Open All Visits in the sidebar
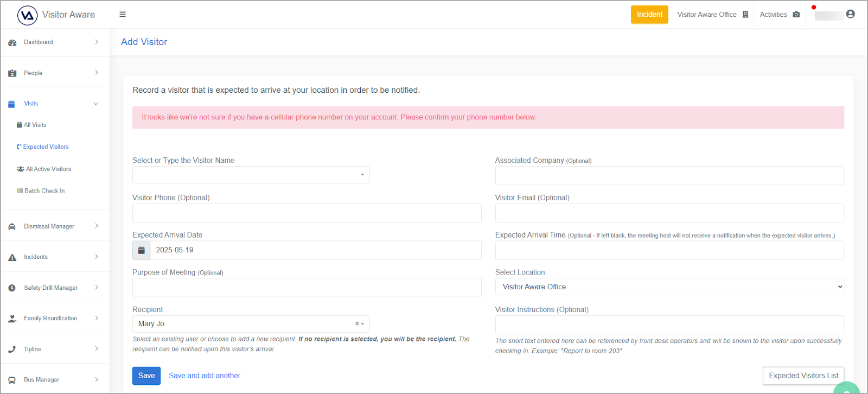The width and height of the screenshot is (868, 394). pos(31,125)
